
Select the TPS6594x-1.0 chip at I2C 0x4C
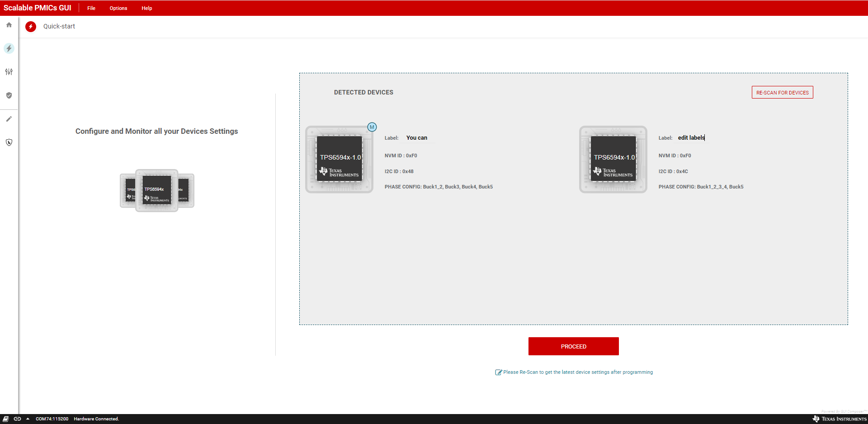coord(613,160)
